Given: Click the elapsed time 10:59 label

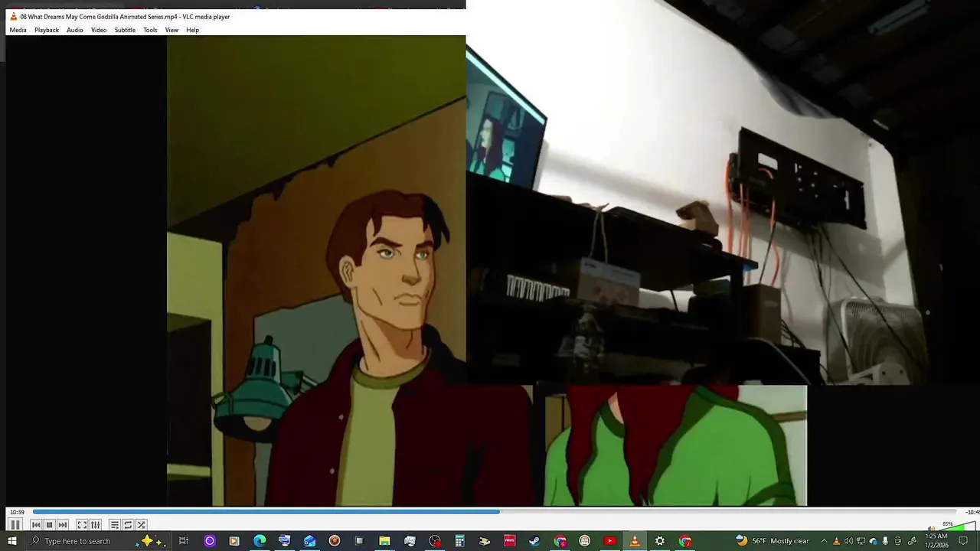Looking at the screenshot, I should [17, 512].
